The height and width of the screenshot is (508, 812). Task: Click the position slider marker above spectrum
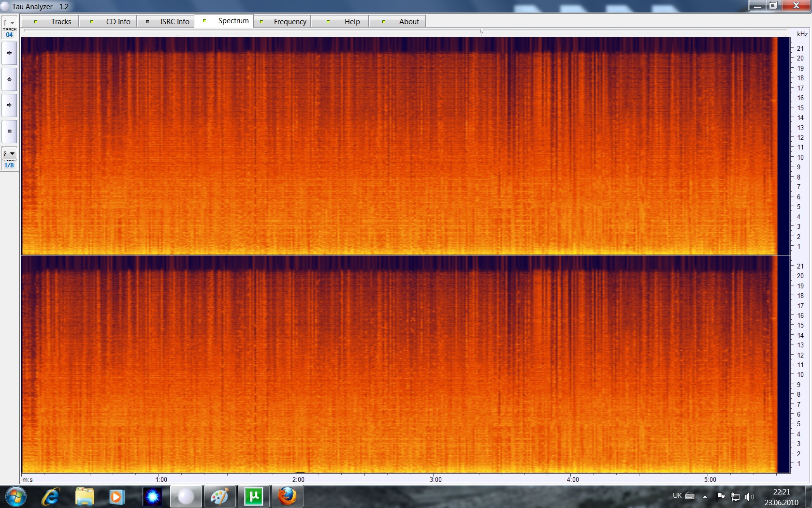[x=481, y=31]
